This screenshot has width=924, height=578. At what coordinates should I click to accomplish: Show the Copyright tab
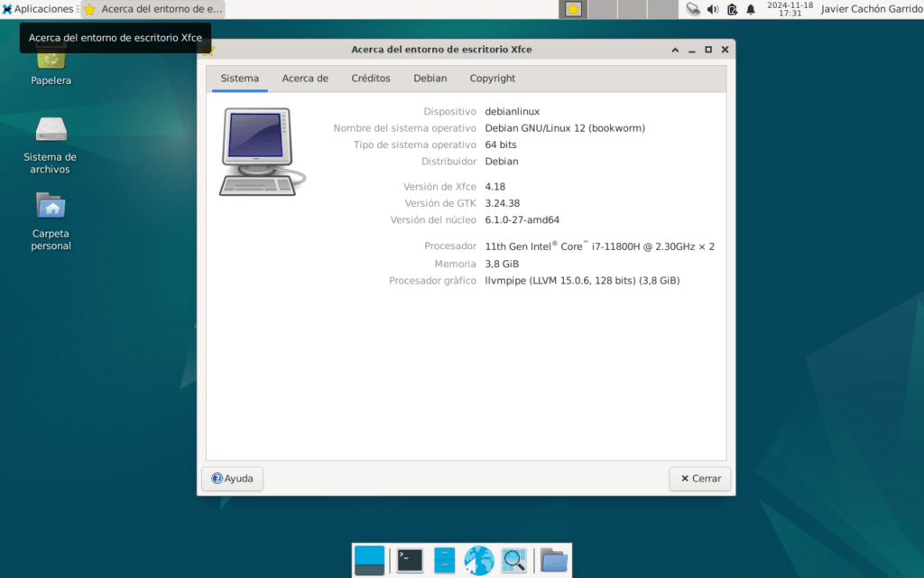pos(493,79)
